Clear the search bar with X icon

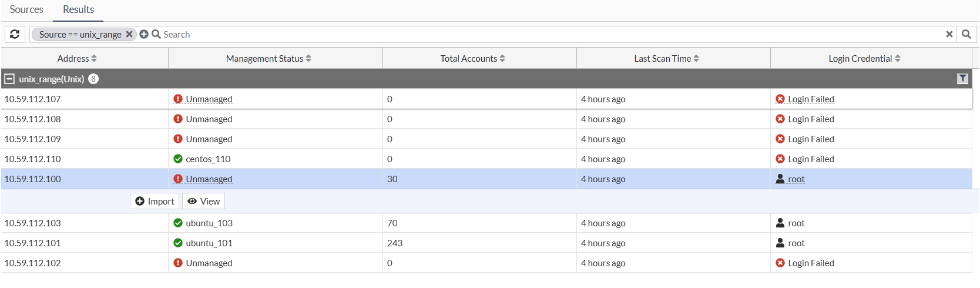pyautogui.click(x=949, y=34)
